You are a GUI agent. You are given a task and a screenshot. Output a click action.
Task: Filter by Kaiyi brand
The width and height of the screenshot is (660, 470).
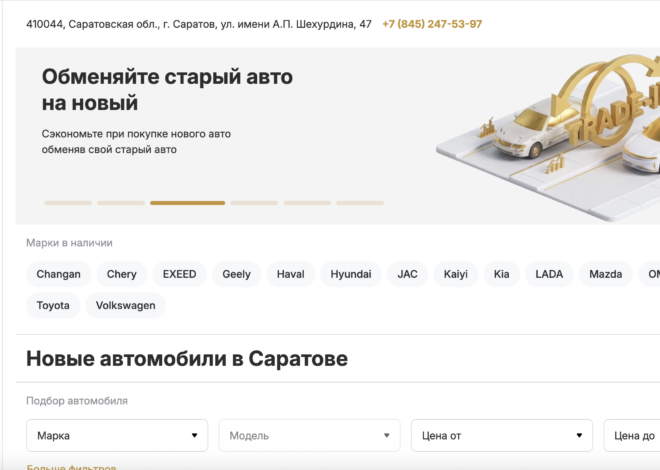pos(455,274)
